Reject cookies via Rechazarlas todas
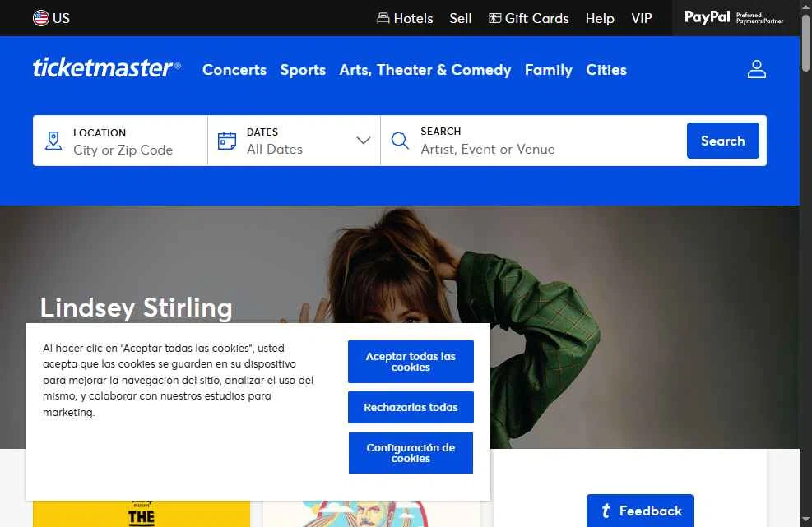 pyautogui.click(x=411, y=408)
